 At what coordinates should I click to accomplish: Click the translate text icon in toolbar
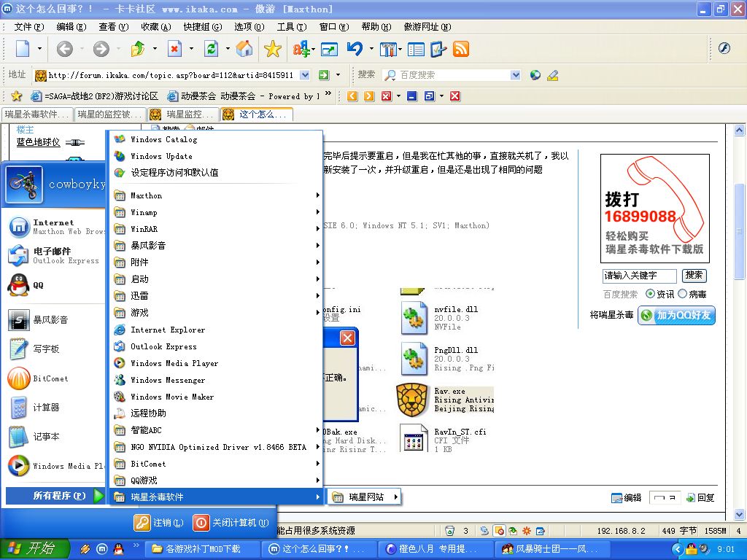[301, 49]
